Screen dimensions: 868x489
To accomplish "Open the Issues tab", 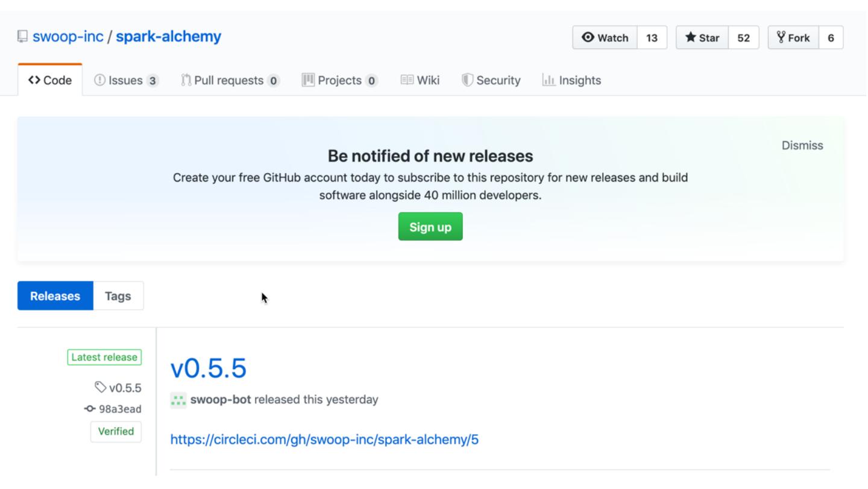I will 126,80.
